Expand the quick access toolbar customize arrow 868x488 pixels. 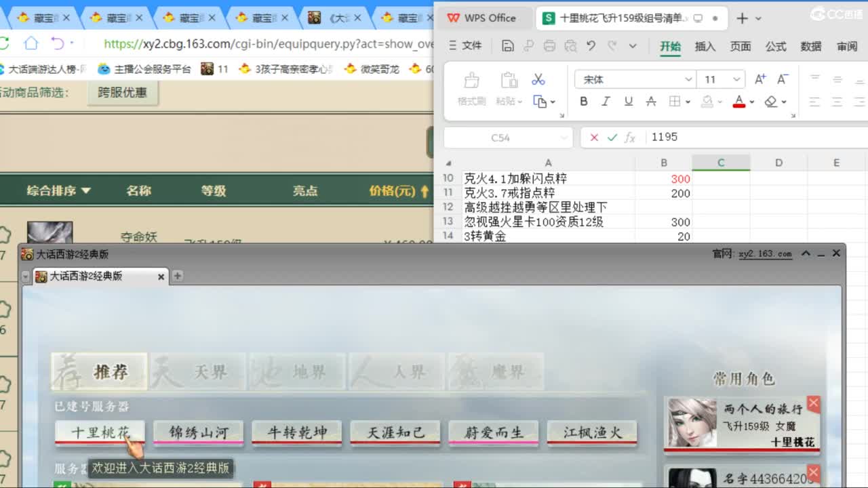[x=633, y=46]
